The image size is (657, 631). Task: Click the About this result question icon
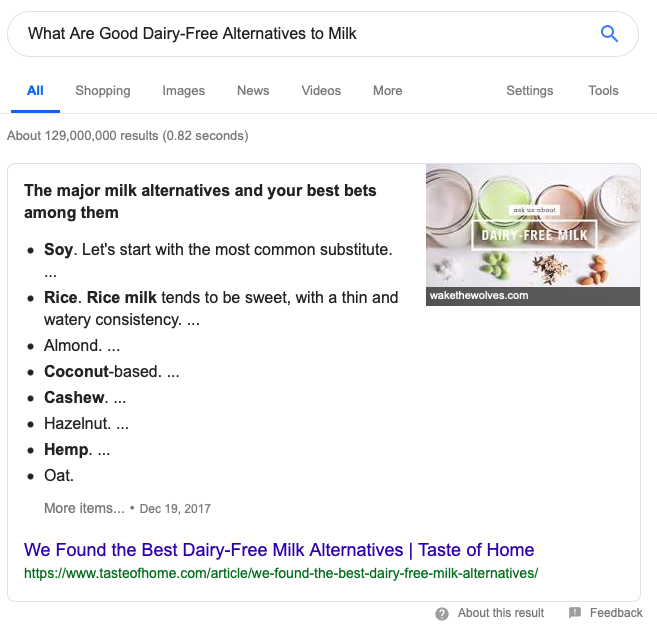[x=442, y=613]
